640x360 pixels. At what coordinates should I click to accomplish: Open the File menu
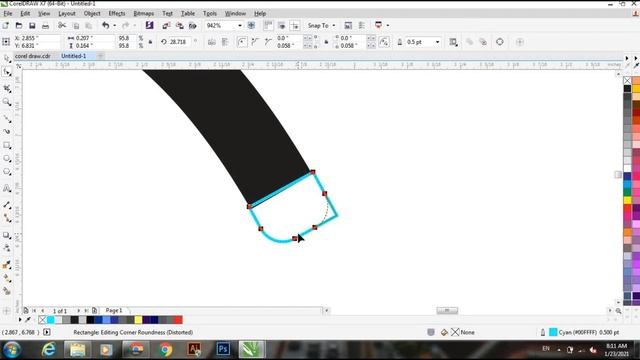[8, 13]
